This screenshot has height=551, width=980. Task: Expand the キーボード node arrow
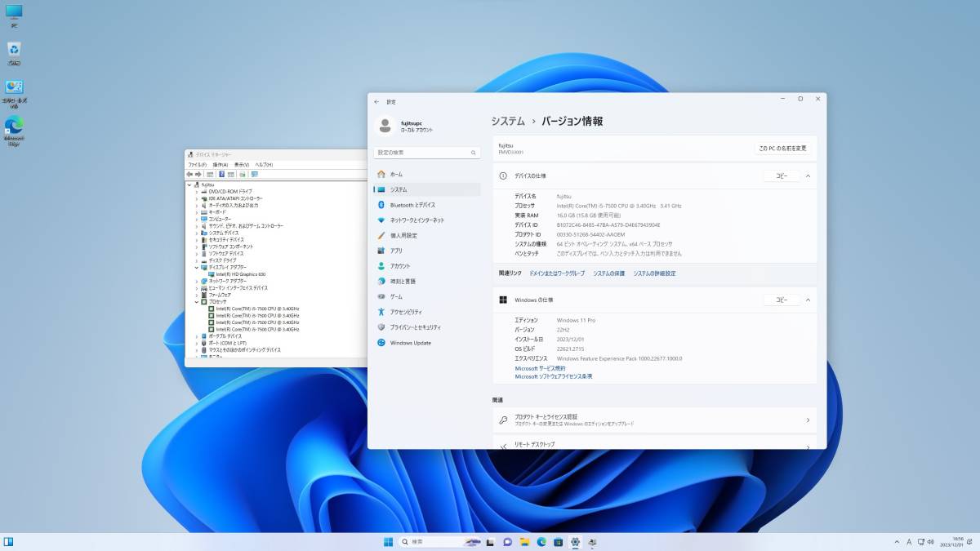pyautogui.click(x=197, y=212)
